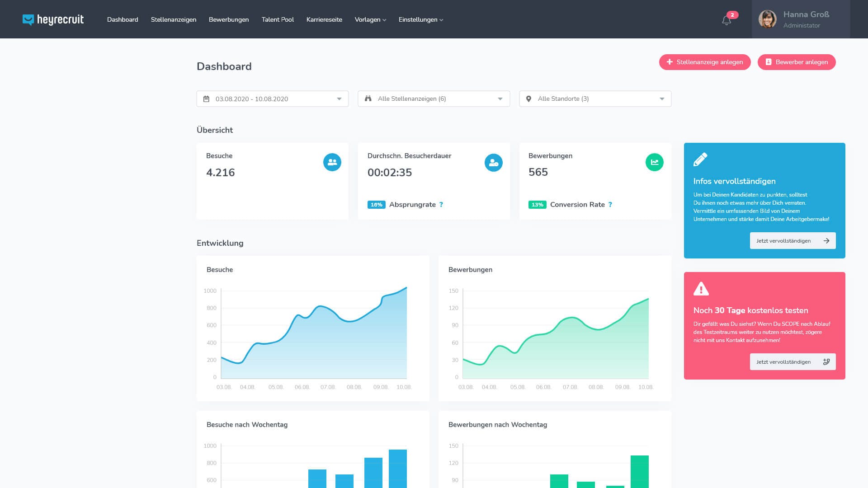Open the notifications bell
This screenshot has width=868, height=488.
726,20
